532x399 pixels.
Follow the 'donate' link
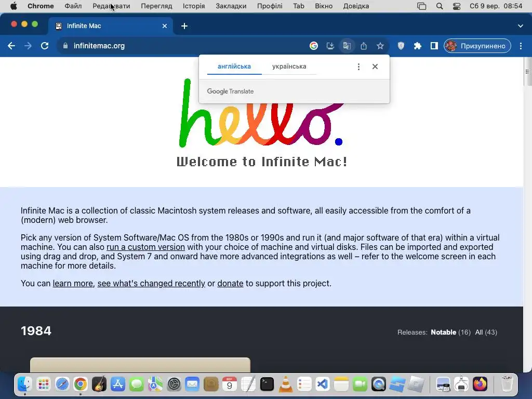pos(230,283)
